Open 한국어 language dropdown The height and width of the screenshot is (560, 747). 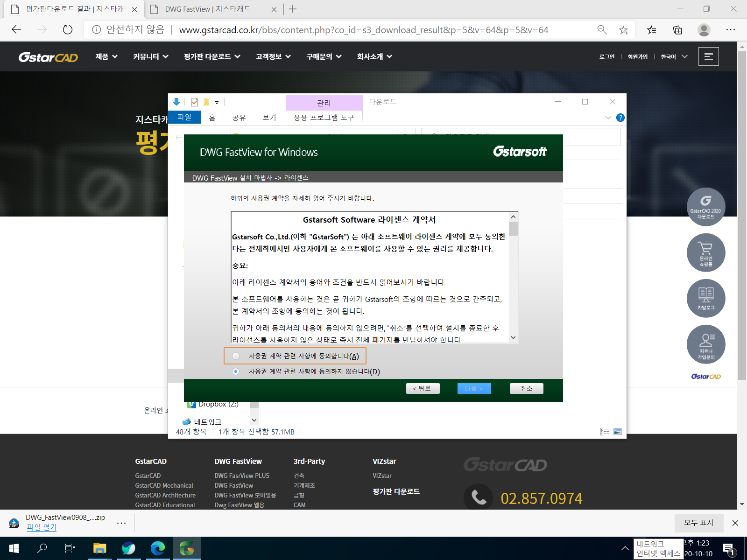pyautogui.click(x=674, y=56)
